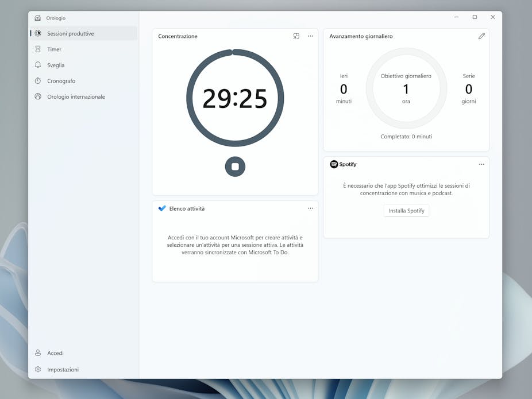Expand the Elenco attività more options menu

pyautogui.click(x=310, y=208)
